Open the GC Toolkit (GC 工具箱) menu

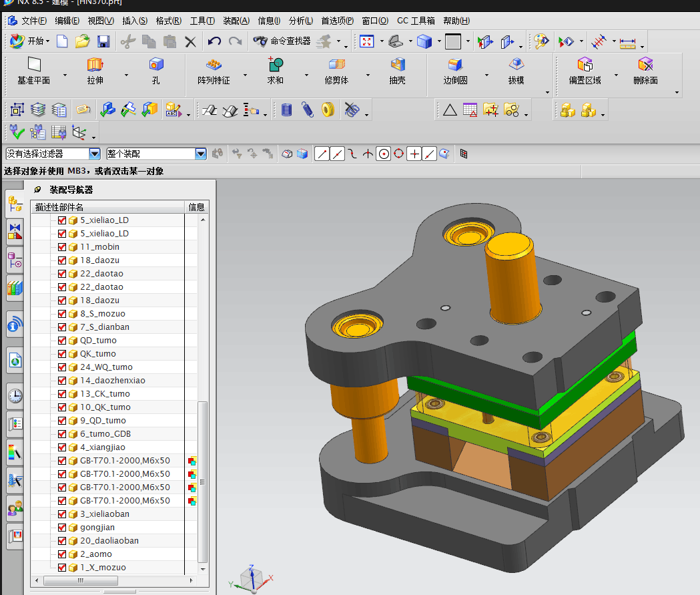[x=416, y=21]
